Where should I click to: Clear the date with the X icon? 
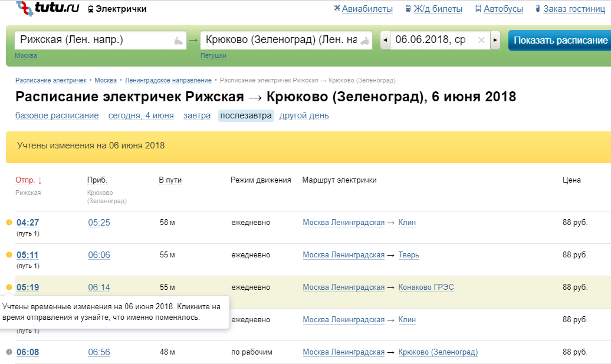click(481, 40)
